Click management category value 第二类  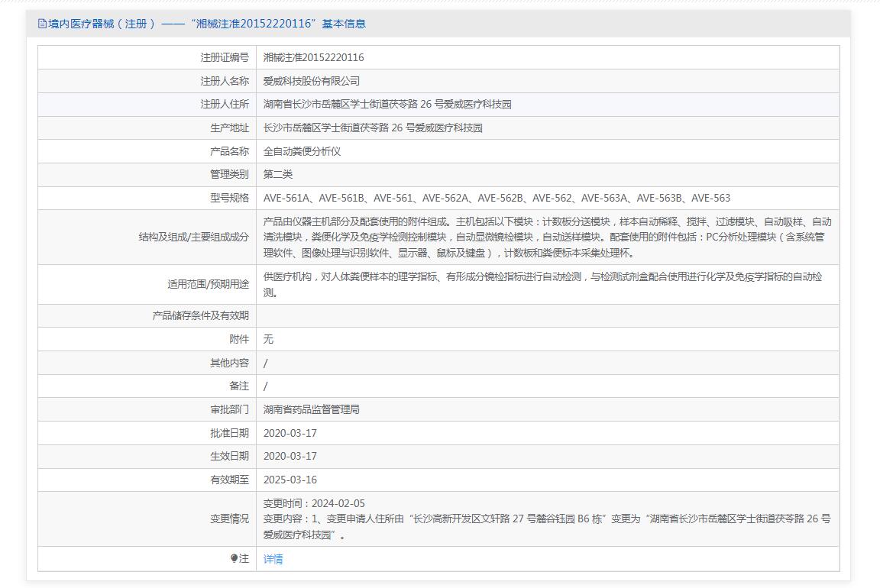[x=278, y=174]
